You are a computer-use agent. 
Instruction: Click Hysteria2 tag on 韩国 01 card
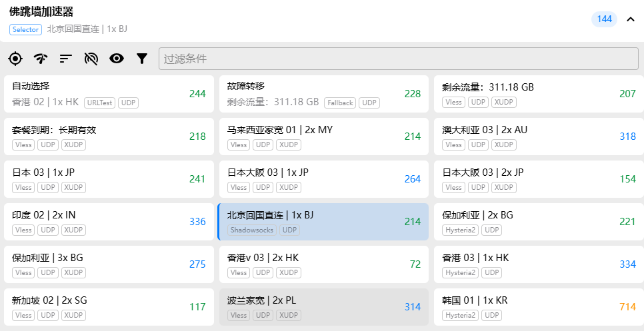[461, 316]
